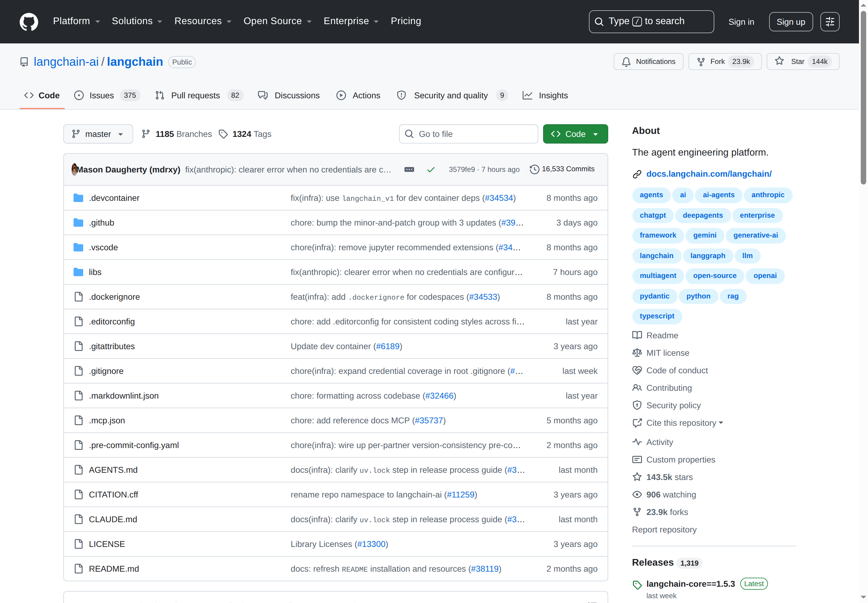The height and width of the screenshot is (603, 868).
Task: Open the README.md file
Action: (x=114, y=569)
